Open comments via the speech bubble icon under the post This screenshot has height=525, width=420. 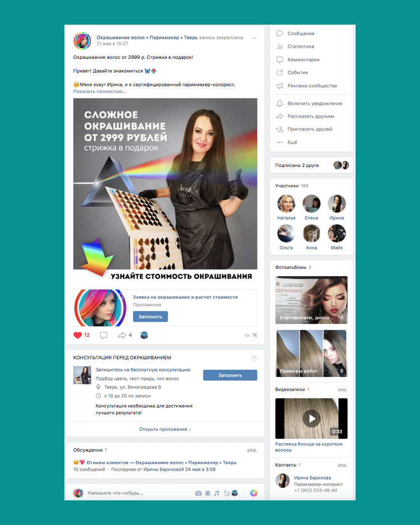tap(104, 335)
